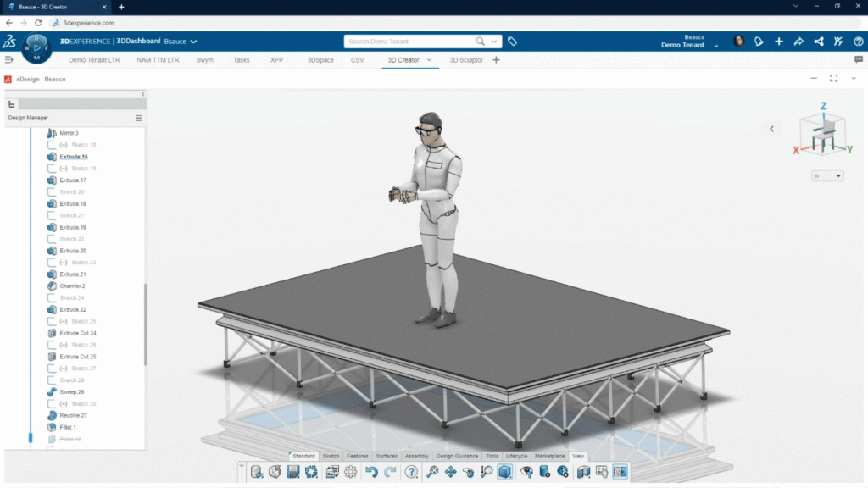Open Help question mark in action bar
The width and height of the screenshot is (868, 488).
coord(411,472)
